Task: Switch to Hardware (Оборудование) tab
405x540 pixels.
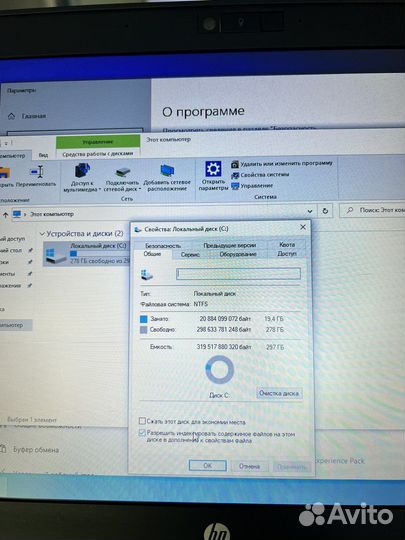Action: pos(238,254)
